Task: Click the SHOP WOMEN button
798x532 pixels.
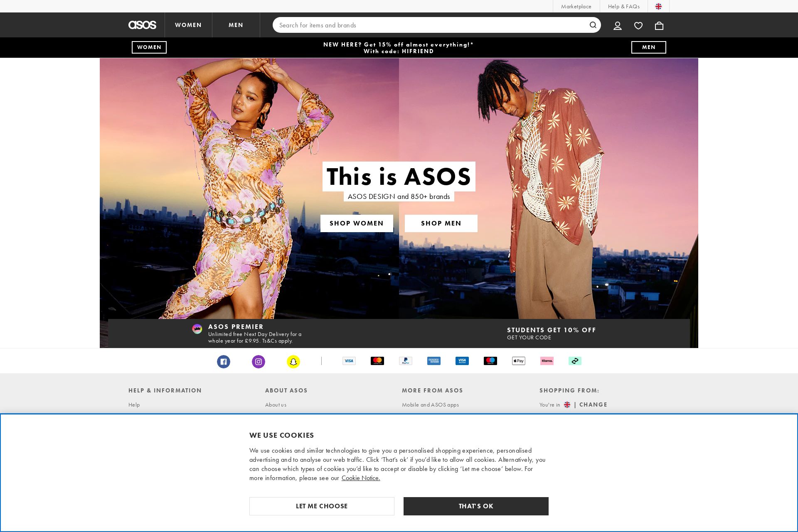Action: 357,223
